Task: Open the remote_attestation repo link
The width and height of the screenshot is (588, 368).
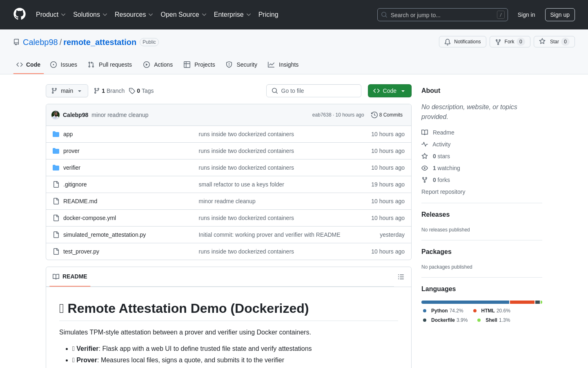Action: [100, 42]
